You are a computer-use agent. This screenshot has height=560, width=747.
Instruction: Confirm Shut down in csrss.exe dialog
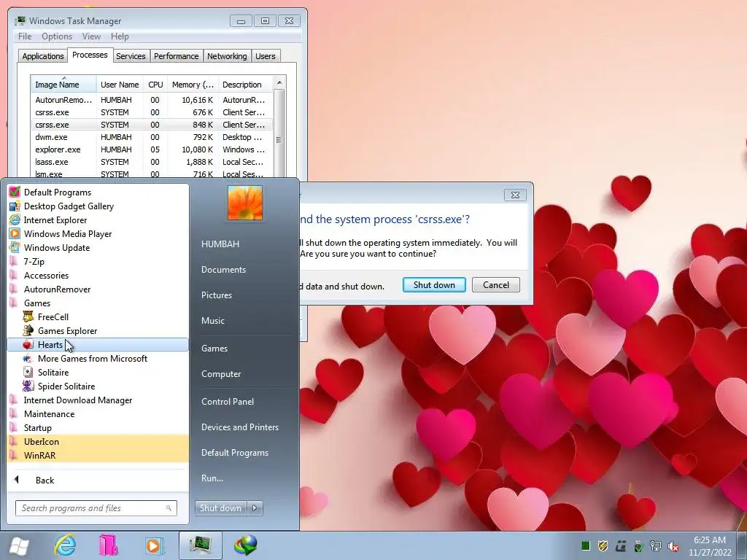tap(434, 285)
